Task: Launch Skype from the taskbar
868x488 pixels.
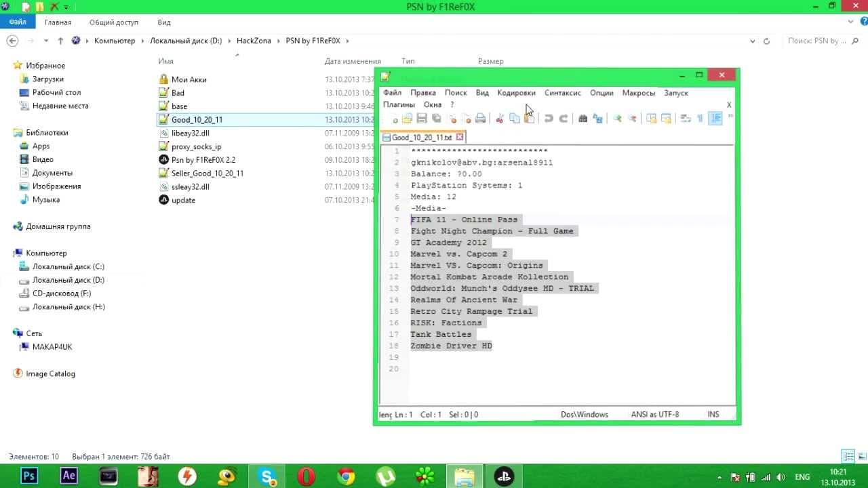Action: (268, 476)
